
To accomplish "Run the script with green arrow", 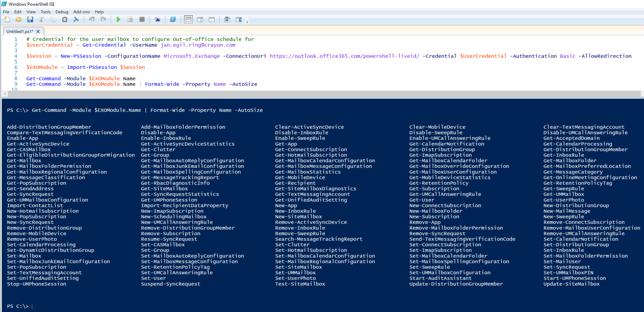I will [x=118, y=19].
